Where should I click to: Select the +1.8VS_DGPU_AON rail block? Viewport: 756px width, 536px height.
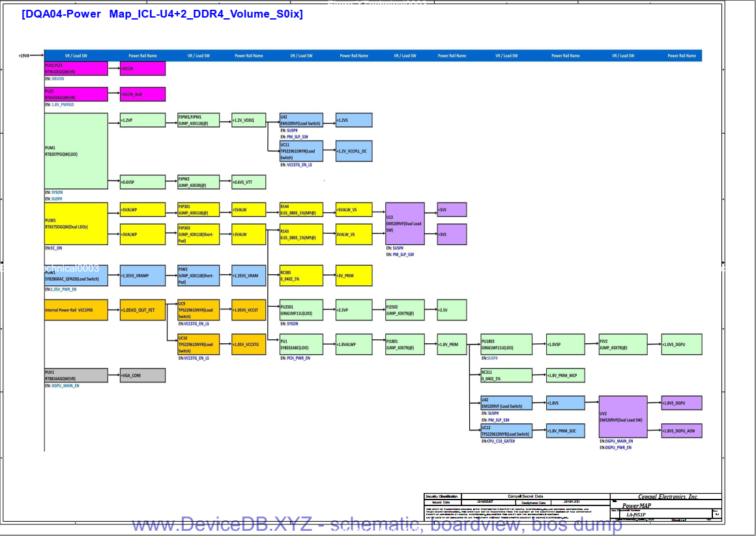tap(682, 430)
